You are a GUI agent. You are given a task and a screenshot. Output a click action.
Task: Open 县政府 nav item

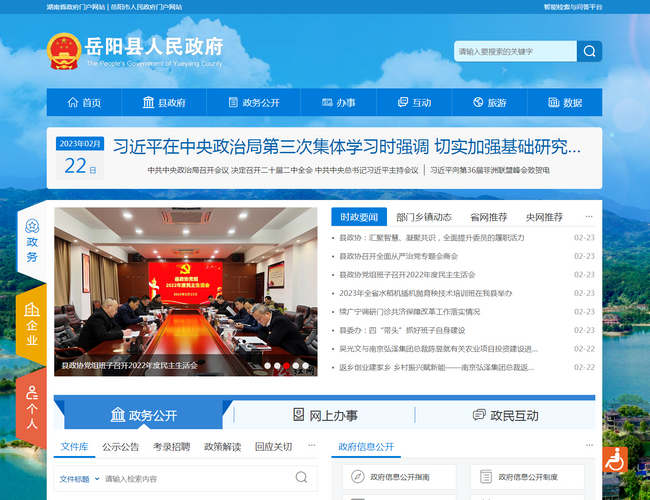[164, 102]
